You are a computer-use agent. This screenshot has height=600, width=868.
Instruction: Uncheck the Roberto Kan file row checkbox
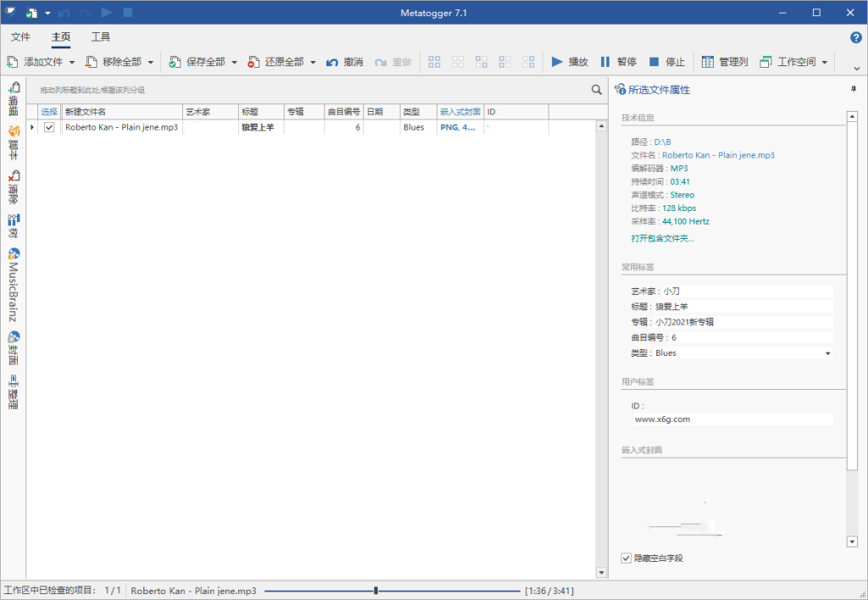[x=49, y=127]
